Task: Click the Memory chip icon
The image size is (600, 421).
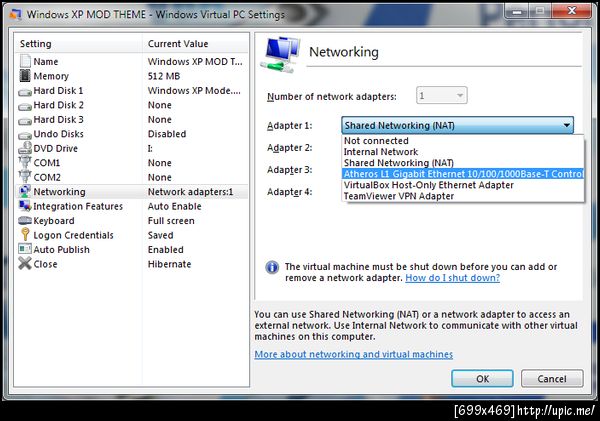Action: point(25,76)
